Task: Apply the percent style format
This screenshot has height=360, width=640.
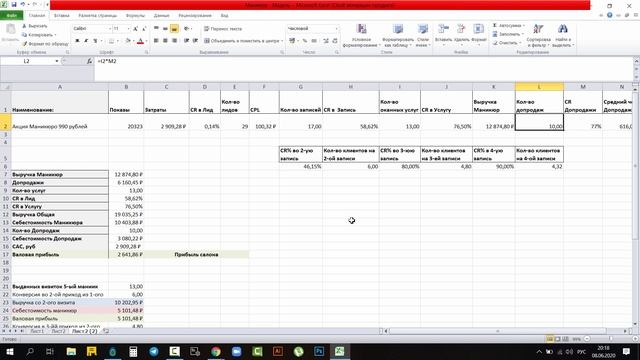Action: [304, 41]
